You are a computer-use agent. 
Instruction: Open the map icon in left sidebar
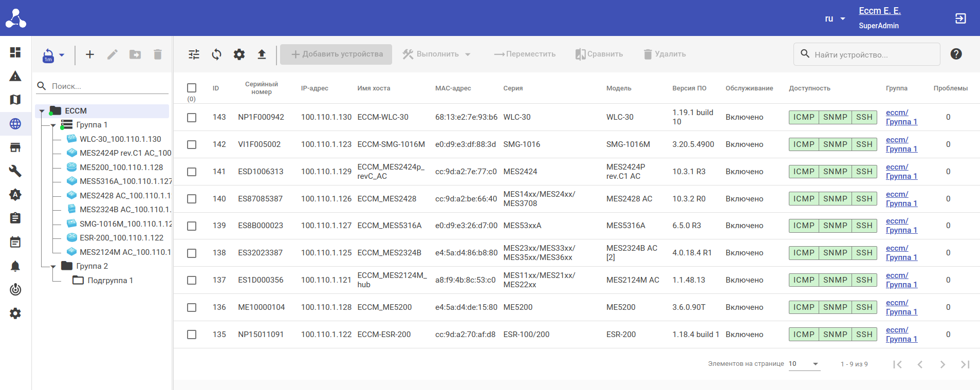click(15, 100)
